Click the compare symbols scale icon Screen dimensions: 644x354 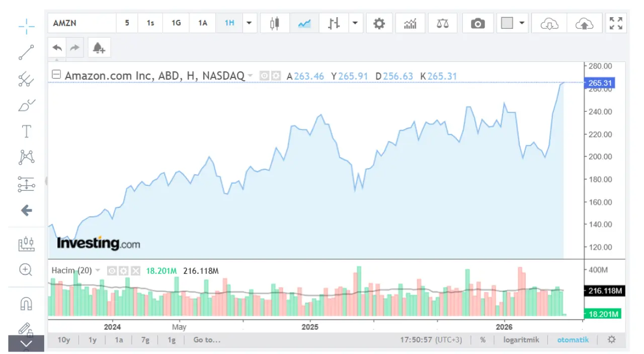[442, 23]
